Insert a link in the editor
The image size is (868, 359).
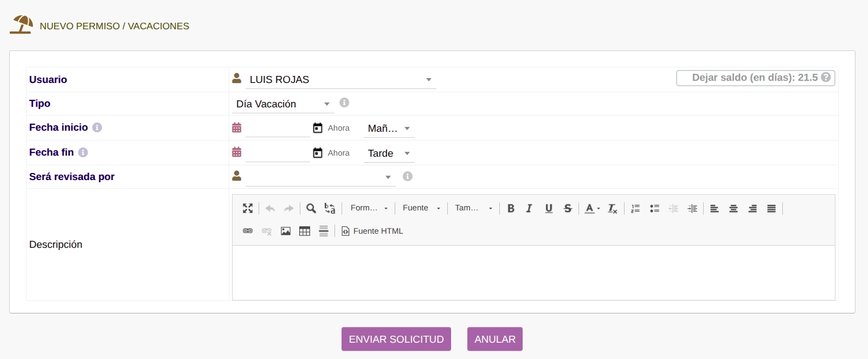pos(248,231)
